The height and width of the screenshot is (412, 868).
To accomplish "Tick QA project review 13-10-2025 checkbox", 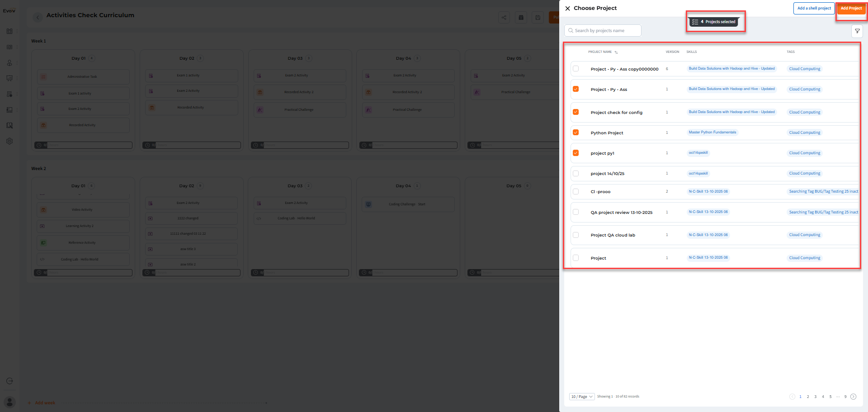I will (x=576, y=212).
